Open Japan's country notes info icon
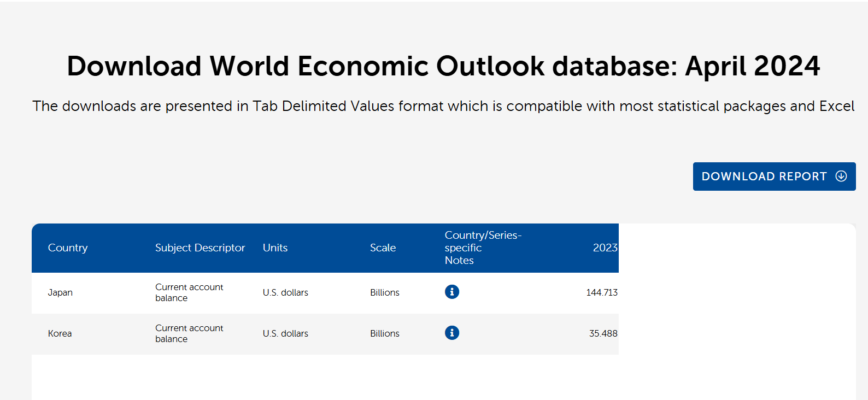 point(451,292)
